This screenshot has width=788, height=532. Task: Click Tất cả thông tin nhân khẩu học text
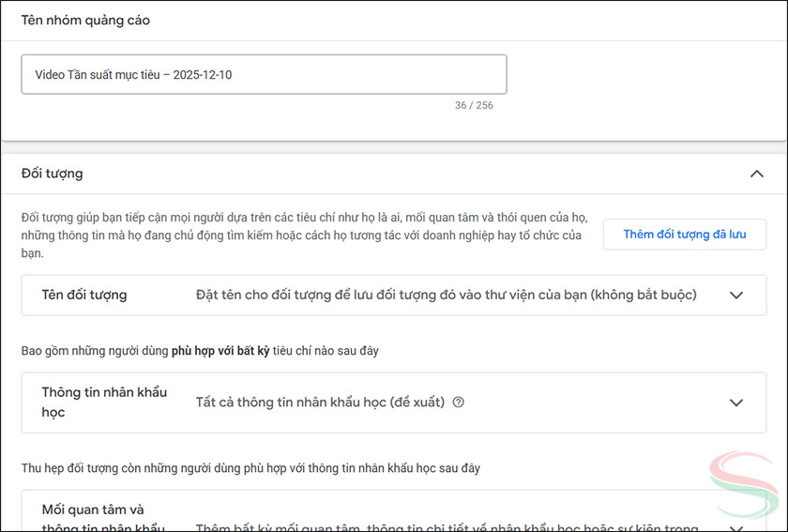319,403
